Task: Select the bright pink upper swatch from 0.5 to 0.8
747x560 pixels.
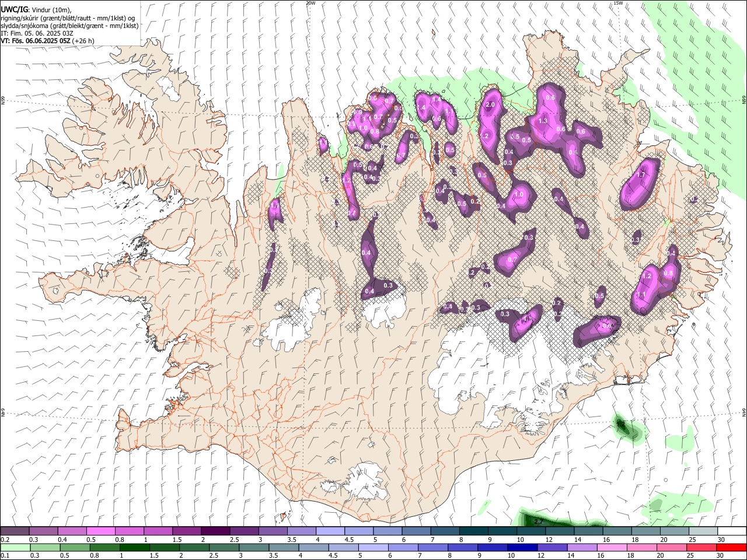Action: coord(101,531)
